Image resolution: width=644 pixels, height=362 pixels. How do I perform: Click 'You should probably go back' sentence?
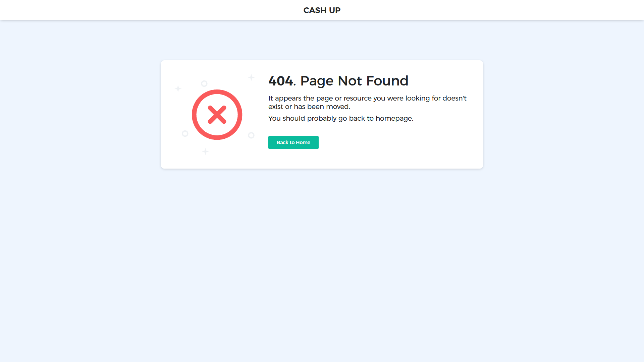341,118
